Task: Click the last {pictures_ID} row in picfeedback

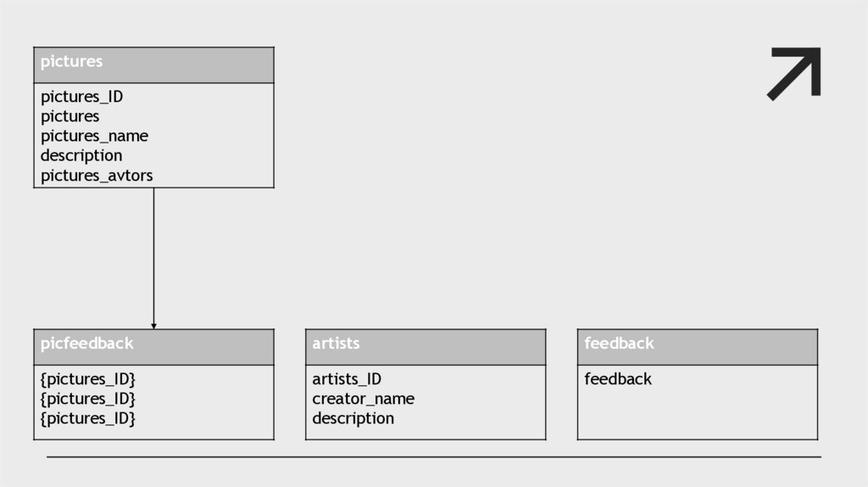Action: point(88,418)
